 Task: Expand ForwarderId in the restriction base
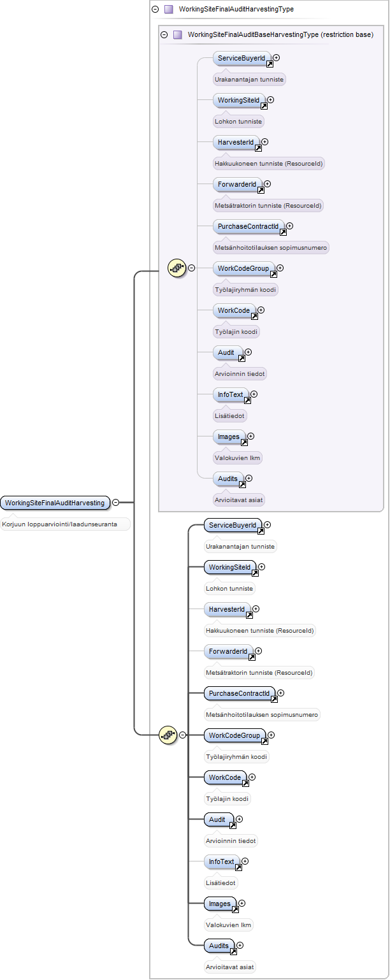pos(267,184)
